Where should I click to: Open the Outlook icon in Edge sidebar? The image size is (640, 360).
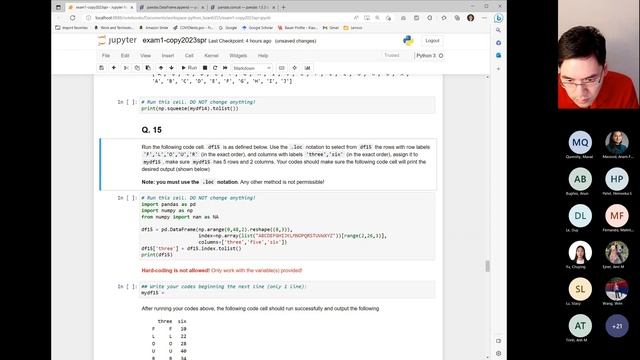click(498, 55)
